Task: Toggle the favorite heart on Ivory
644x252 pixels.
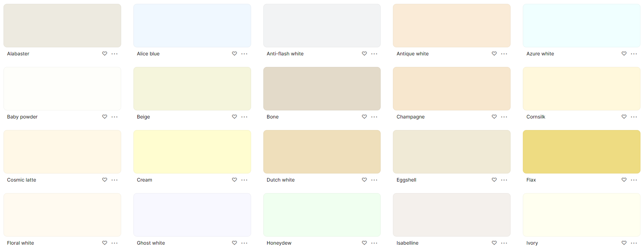Action: (x=624, y=243)
